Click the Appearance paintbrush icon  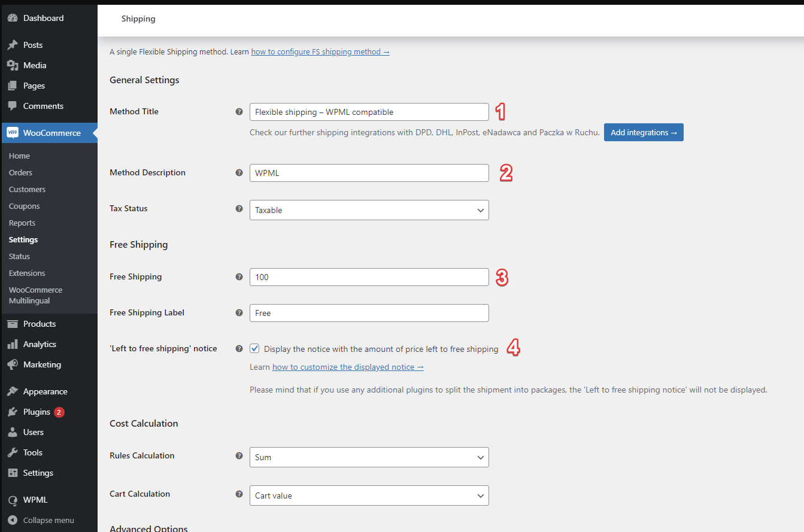coord(13,391)
